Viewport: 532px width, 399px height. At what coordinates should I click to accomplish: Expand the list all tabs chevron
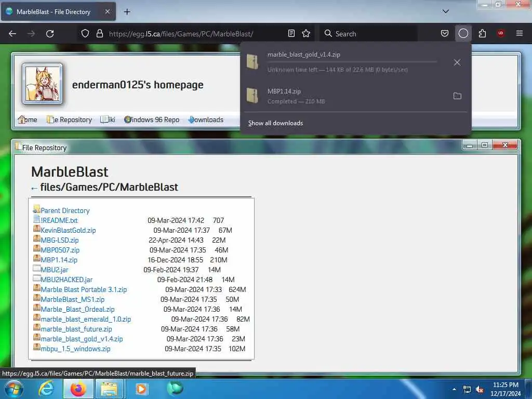click(x=446, y=11)
